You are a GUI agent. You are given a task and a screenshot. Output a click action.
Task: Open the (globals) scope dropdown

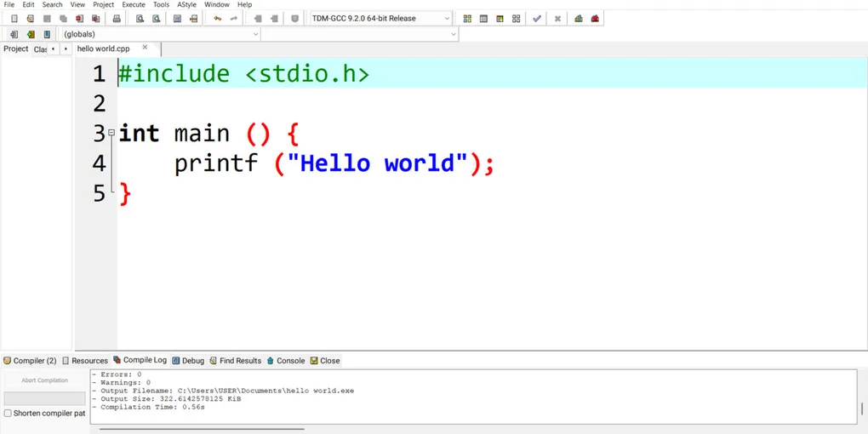pyautogui.click(x=159, y=34)
